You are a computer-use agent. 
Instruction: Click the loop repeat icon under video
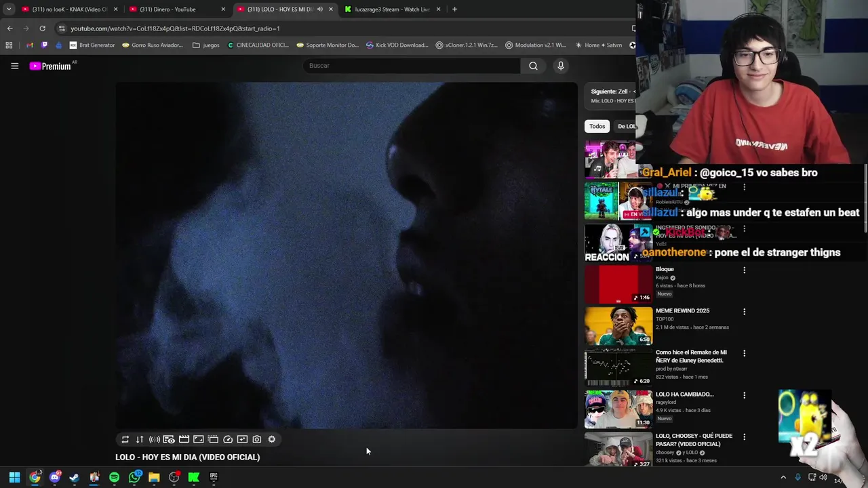(x=125, y=439)
